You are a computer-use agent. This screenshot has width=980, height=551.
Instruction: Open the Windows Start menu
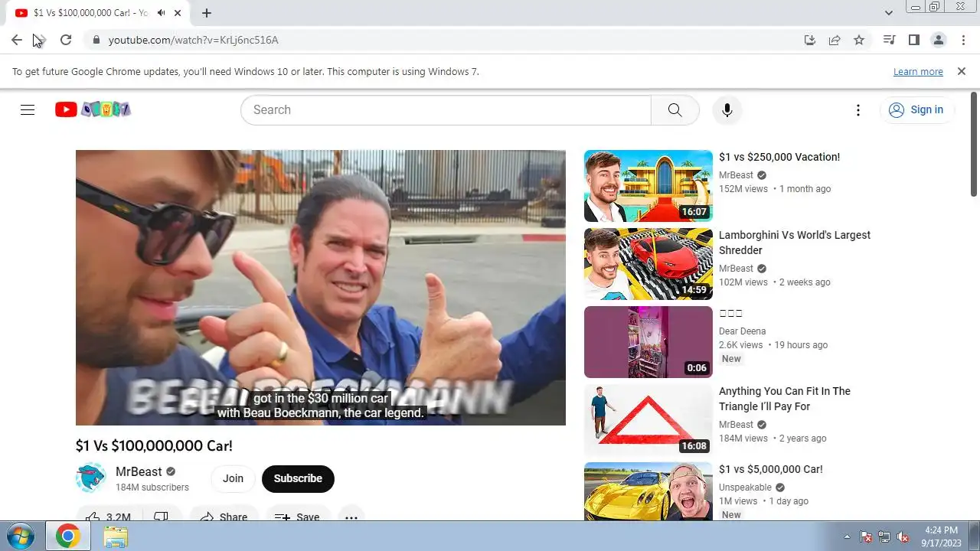[21, 536]
